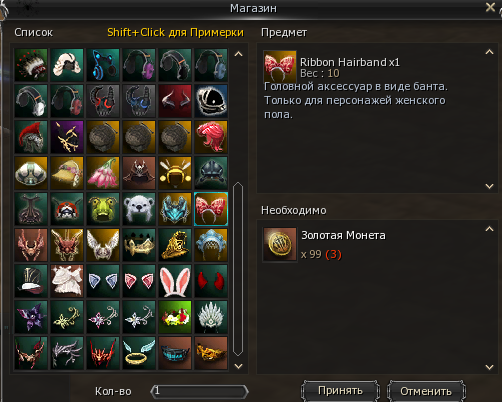Click description panel down arrow
Screen dimensions: 502x402
(489, 186)
